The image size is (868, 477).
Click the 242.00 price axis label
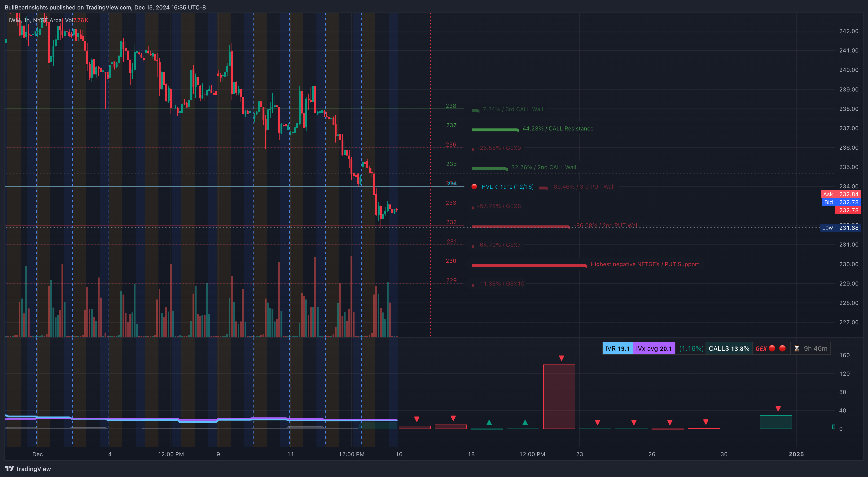tap(848, 31)
